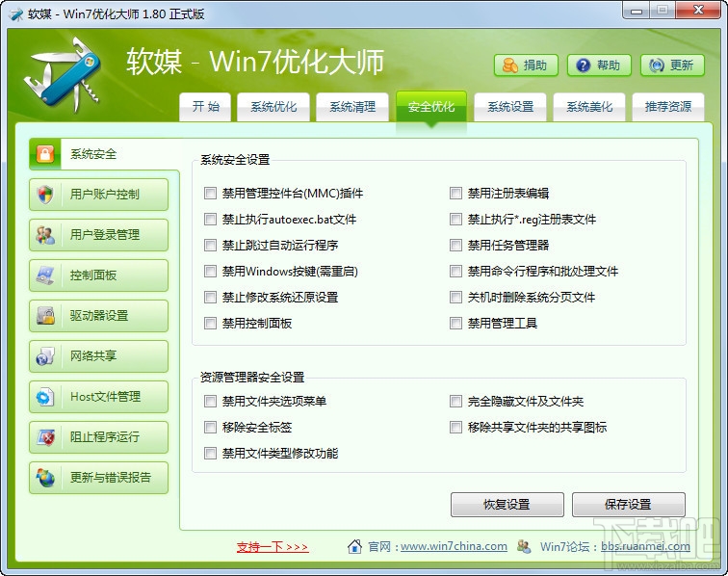
Task: Enable 禁用管理控件台(MMC)插件 checkbox
Action: [210, 193]
